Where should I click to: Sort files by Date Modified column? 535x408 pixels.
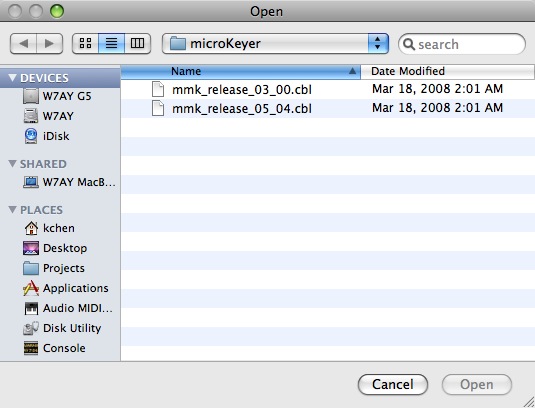(x=447, y=71)
